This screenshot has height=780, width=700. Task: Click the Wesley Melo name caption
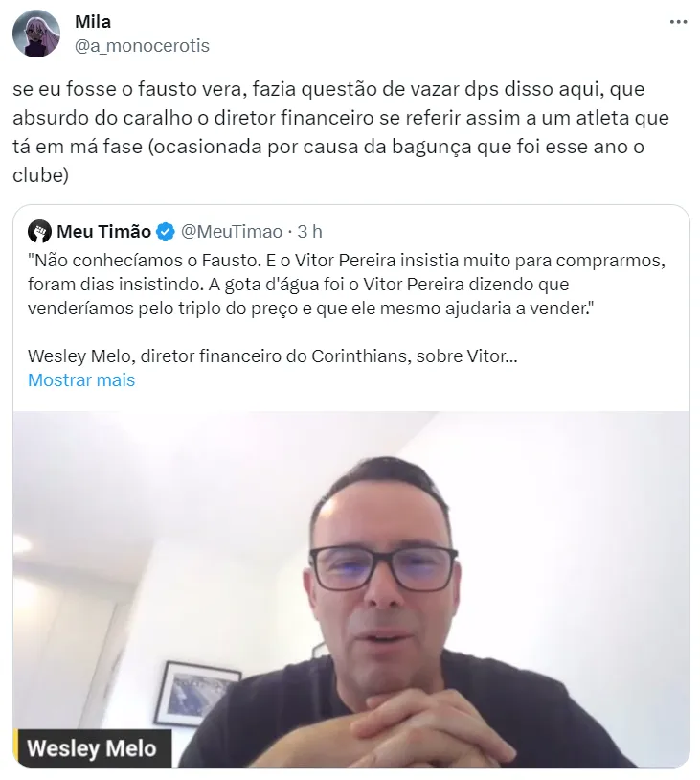[x=92, y=748]
